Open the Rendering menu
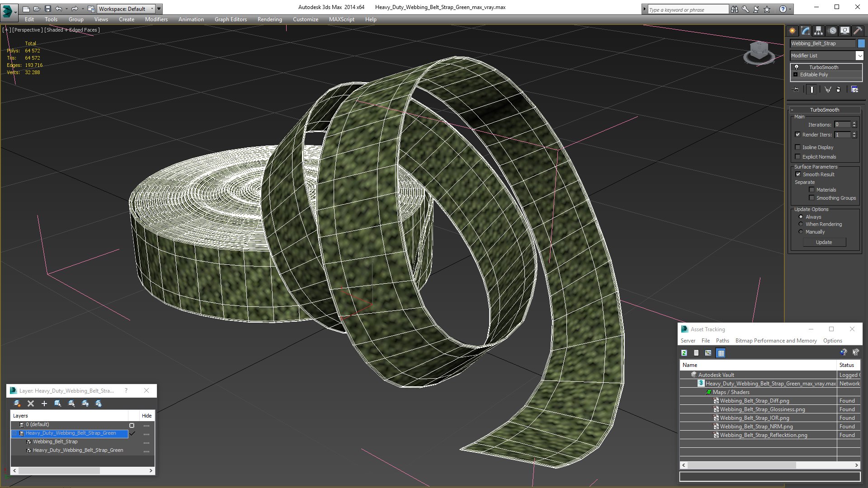The height and width of the screenshot is (488, 868). coord(269,19)
